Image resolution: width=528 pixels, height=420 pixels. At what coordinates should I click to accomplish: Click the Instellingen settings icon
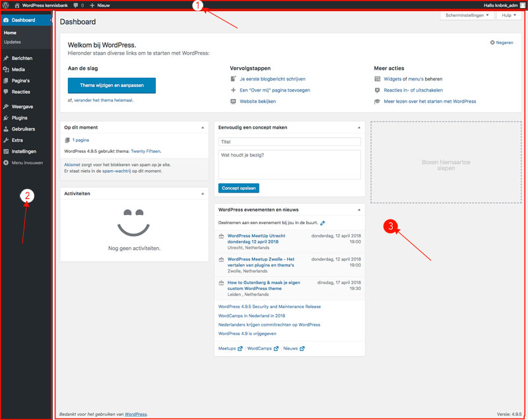(x=6, y=152)
